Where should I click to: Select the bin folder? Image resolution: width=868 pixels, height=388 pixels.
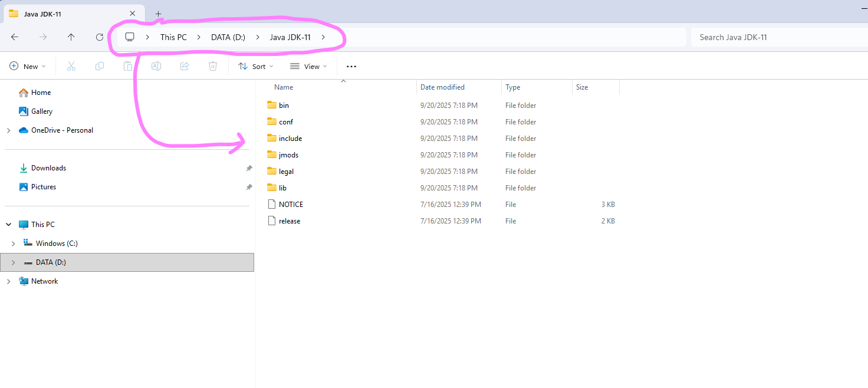tap(284, 106)
